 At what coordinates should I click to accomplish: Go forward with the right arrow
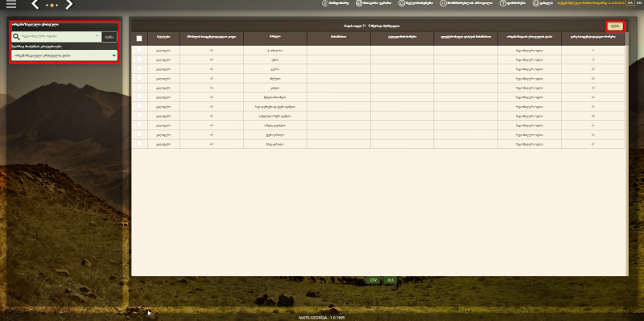(x=69, y=5)
